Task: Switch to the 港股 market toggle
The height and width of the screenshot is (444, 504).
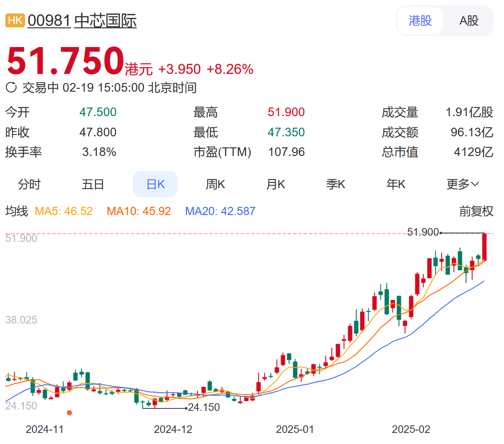Action: pos(420,21)
